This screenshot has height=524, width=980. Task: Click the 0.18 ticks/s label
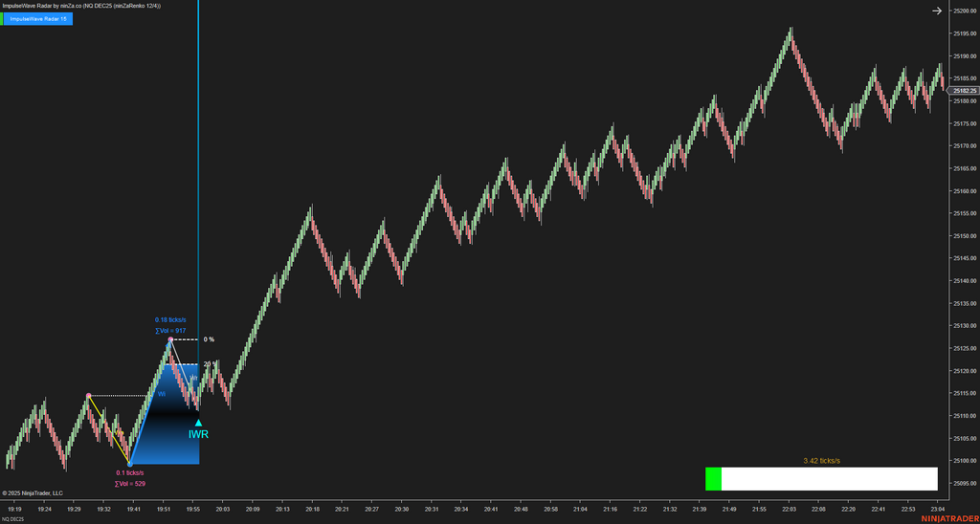[x=170, y=319]
